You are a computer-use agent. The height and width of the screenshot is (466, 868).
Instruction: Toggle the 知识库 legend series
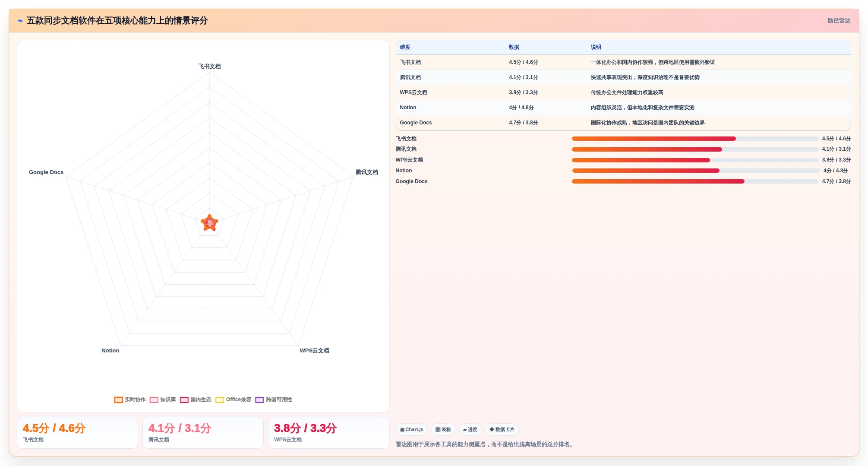click(x=163, y=399)
